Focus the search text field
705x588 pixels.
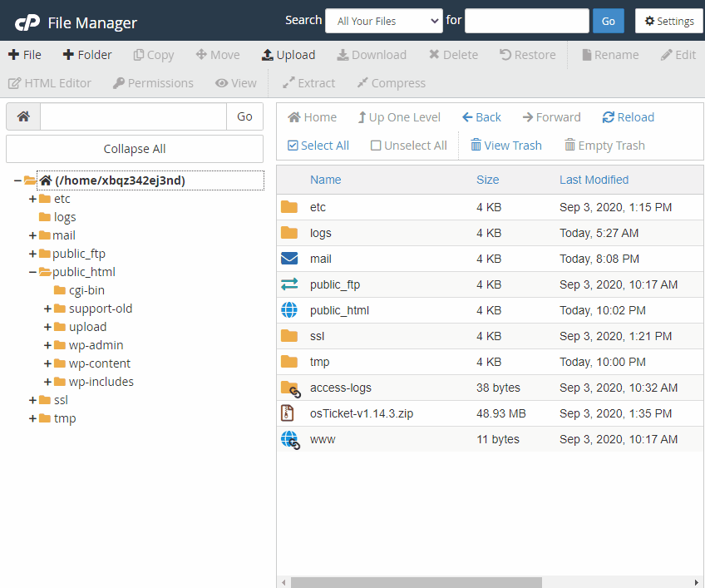526,21
